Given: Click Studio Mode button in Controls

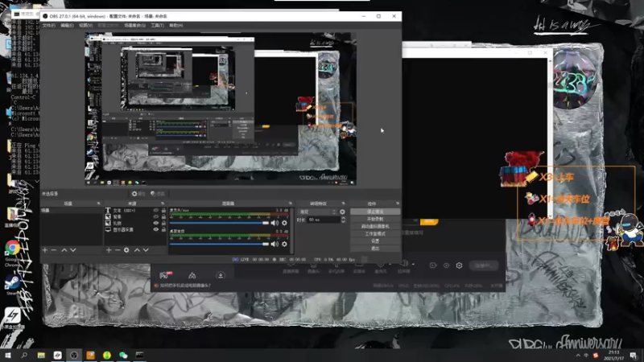Looking at the screenshot, I should click(x=375, y=234).
